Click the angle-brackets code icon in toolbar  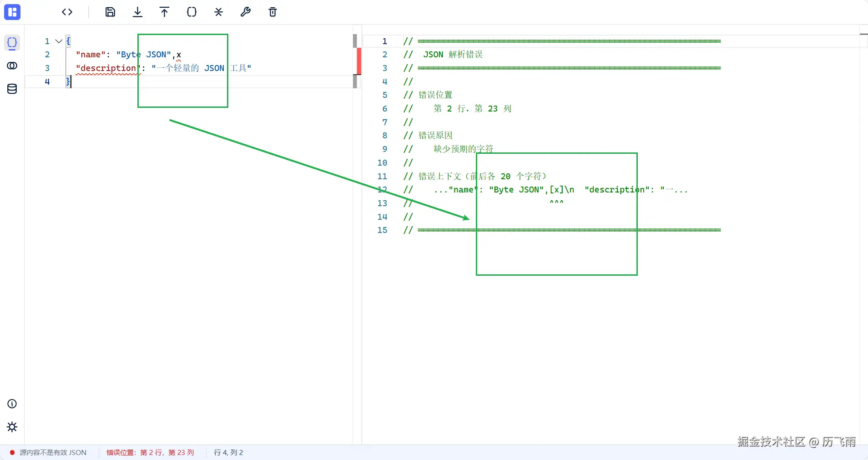(x=67, y=12)
